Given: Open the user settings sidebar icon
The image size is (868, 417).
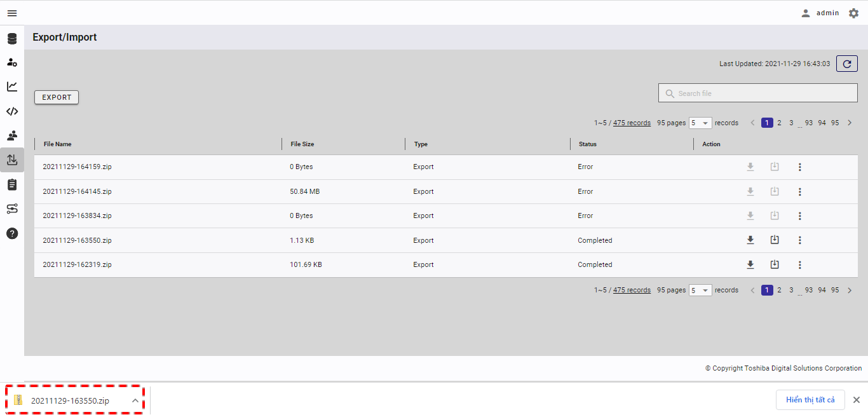Looking at the screenshot, I should [12, 62].
